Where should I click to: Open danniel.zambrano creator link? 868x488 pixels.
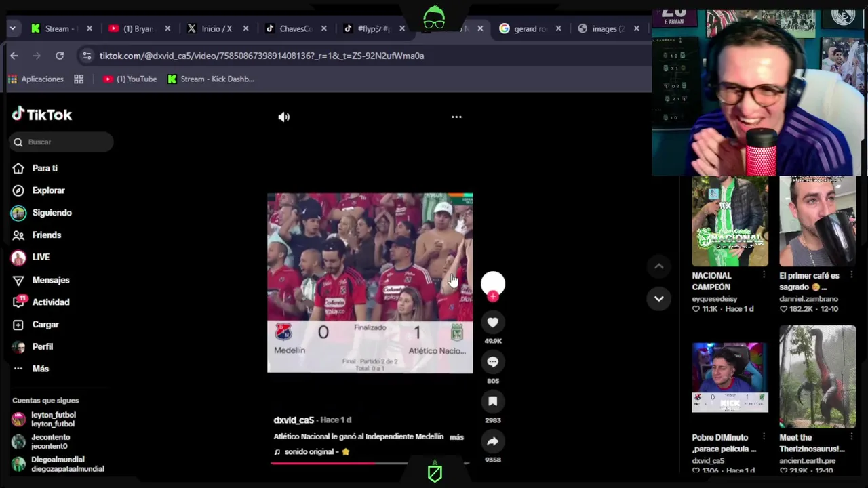(x=808, y=299)
